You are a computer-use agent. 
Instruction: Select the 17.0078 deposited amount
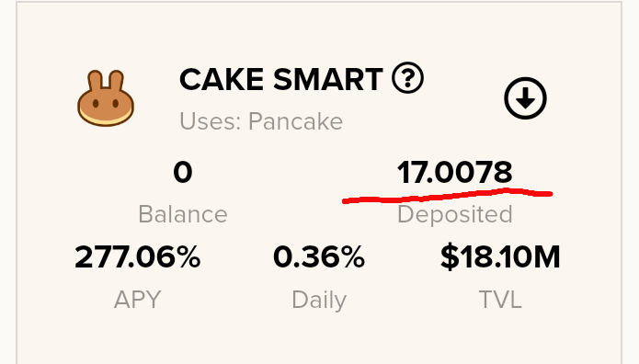(454, 172)
